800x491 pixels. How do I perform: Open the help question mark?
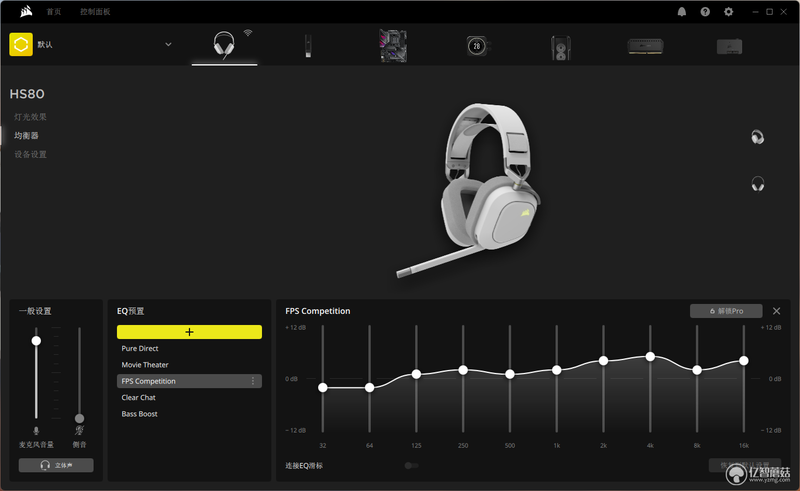coord(705,12)
